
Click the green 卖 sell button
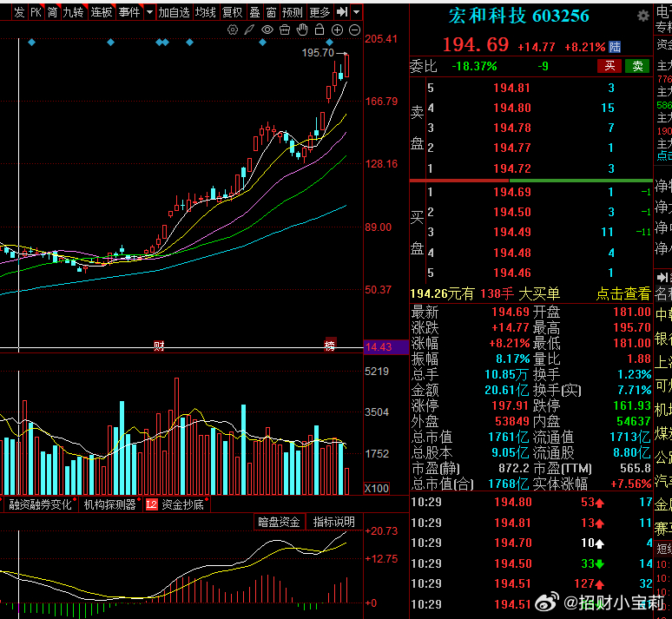638,66
